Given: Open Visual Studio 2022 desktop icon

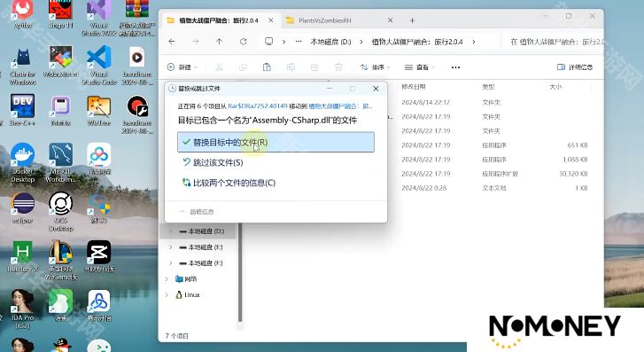Looking at the screenshot, I should (99, 18).
